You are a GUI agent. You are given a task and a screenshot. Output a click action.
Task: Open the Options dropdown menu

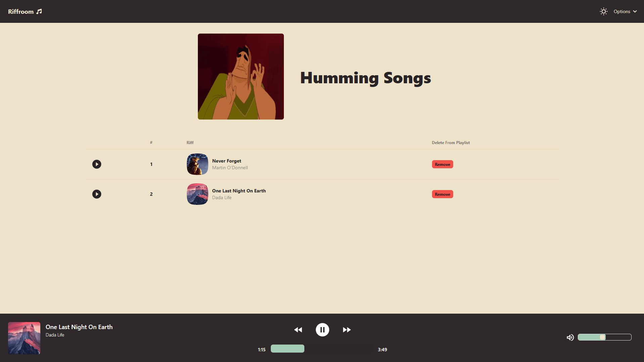625,11
